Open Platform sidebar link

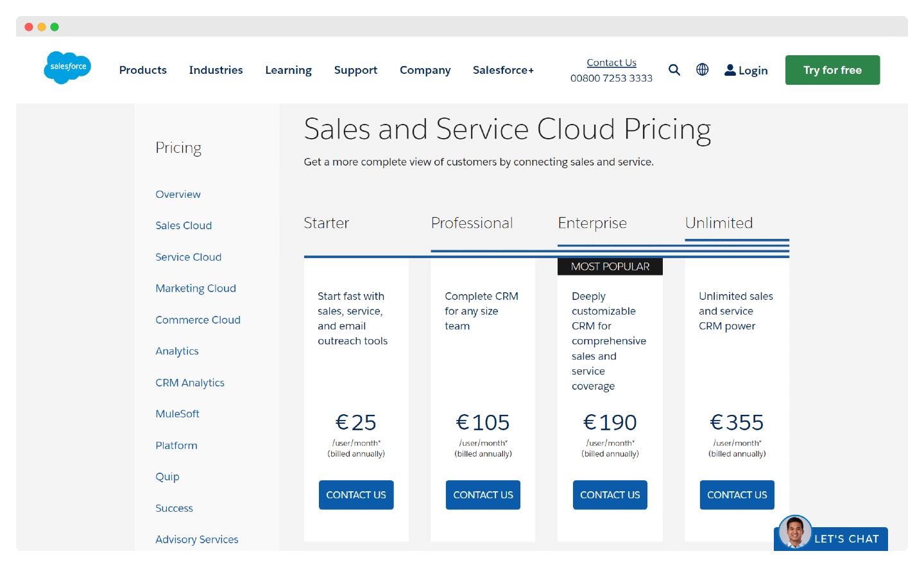[x=176, y=445]
